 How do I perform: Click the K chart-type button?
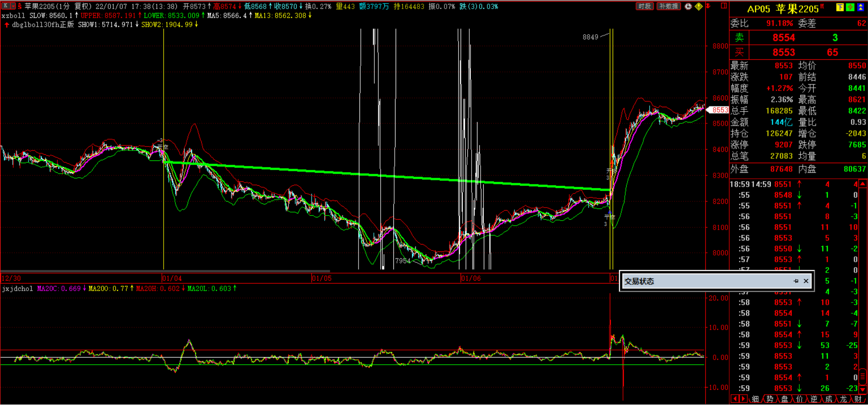click(x=5, y=6)
